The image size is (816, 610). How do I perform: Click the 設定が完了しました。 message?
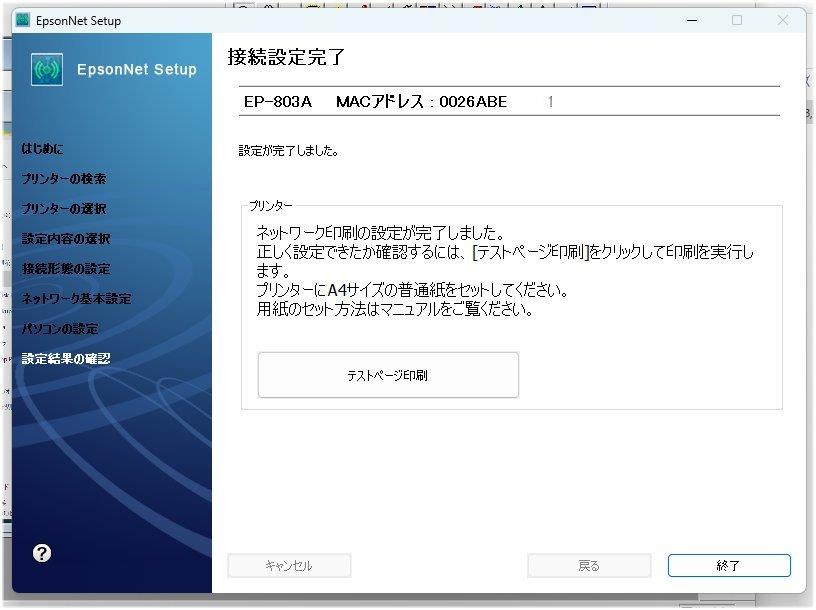point(288,150)
